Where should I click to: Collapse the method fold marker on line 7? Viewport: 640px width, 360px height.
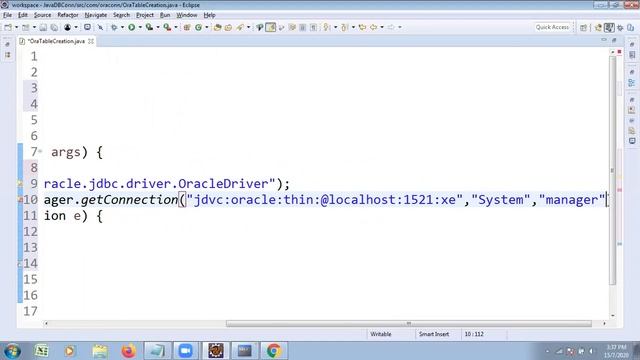pyautogui.click(x=40, y=152)
